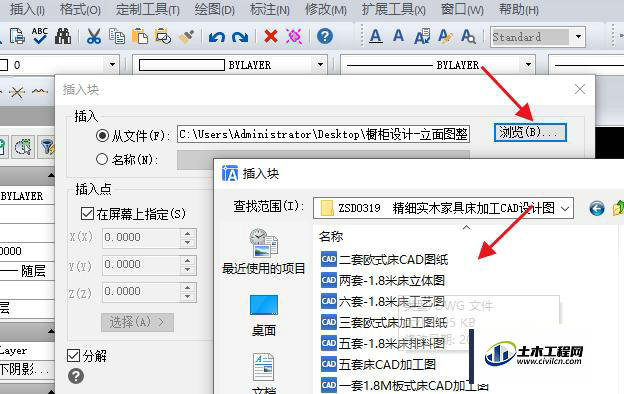Image resolution: width=624 pixels, height=394 pixels.
Task: Open the Find binoculars tool
Action: click(63, 36)
